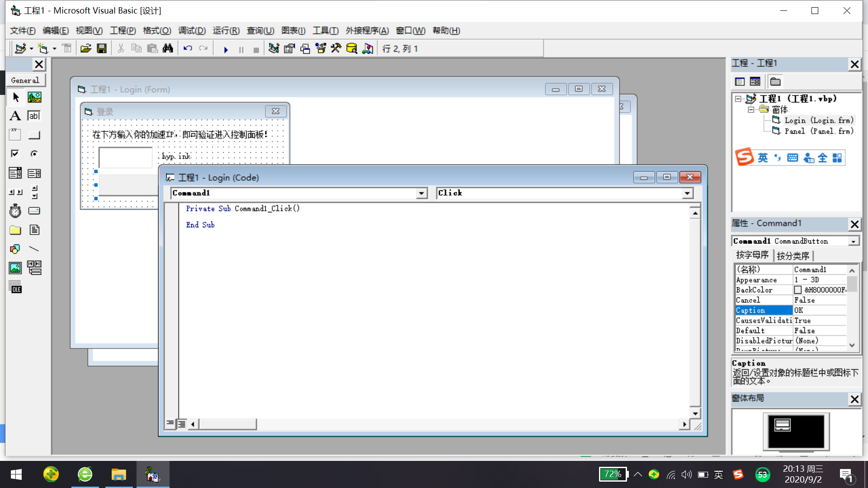Screen dimensions: 868x488
Task: Select the OptionButton control tool
Action: coord(34,154)
